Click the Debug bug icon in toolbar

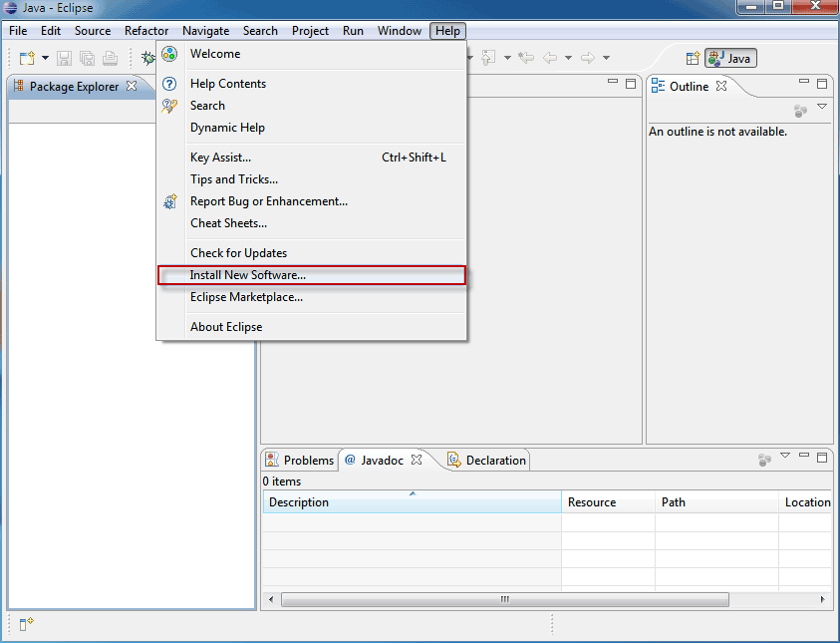[x=147, y=58]
